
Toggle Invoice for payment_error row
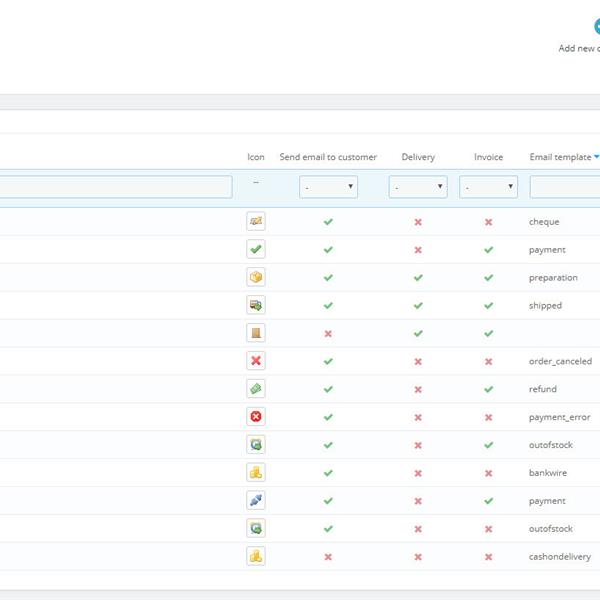pyautogui.click(x=488, y=417)
